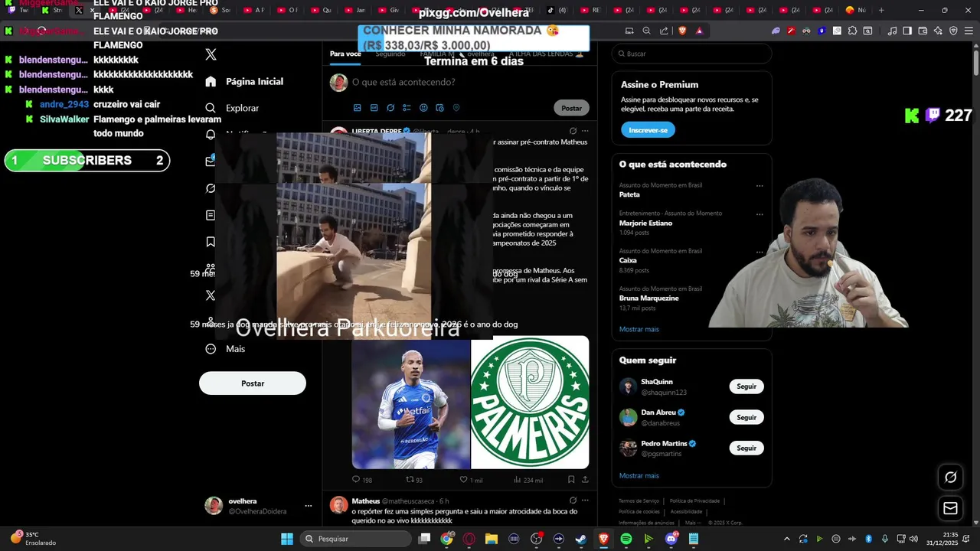Click the Buscar search field
The image size is (980, 551).
click(x=691, y=54)
